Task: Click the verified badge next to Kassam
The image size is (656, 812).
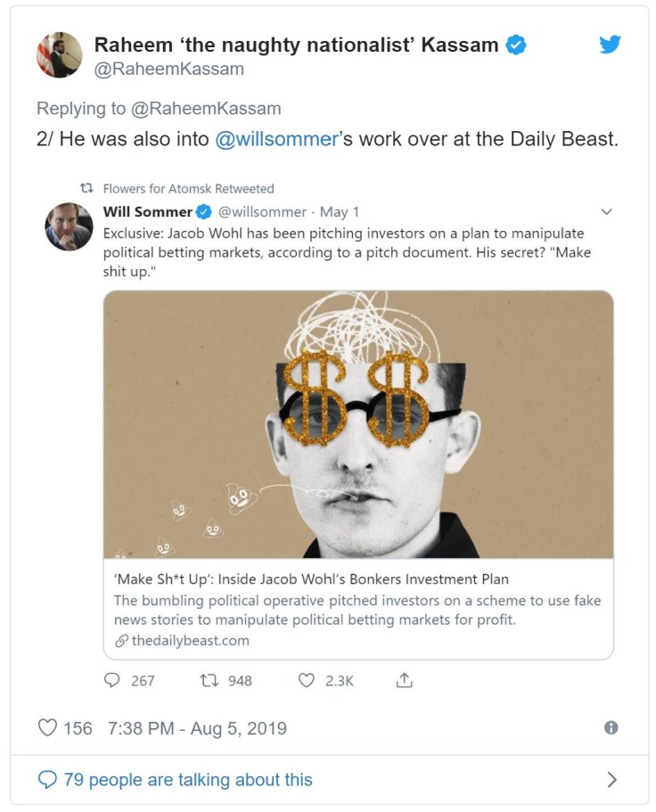Action: 516,45
